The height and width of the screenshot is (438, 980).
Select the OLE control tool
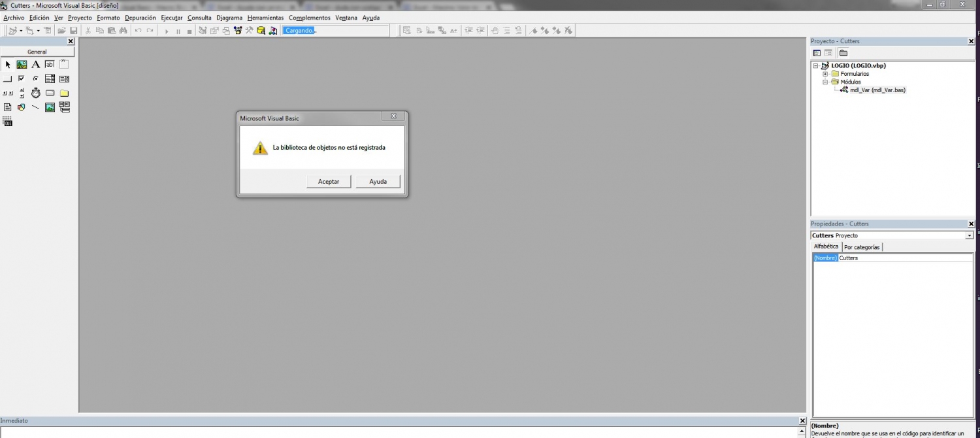(x=8, y=122)
